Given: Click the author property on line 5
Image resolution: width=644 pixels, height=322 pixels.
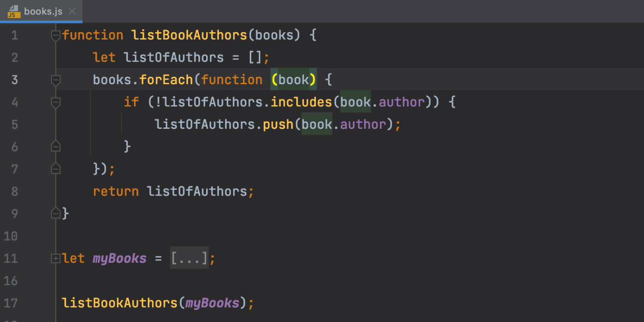Looking at the screenshot, I should [x=363, y=124].
